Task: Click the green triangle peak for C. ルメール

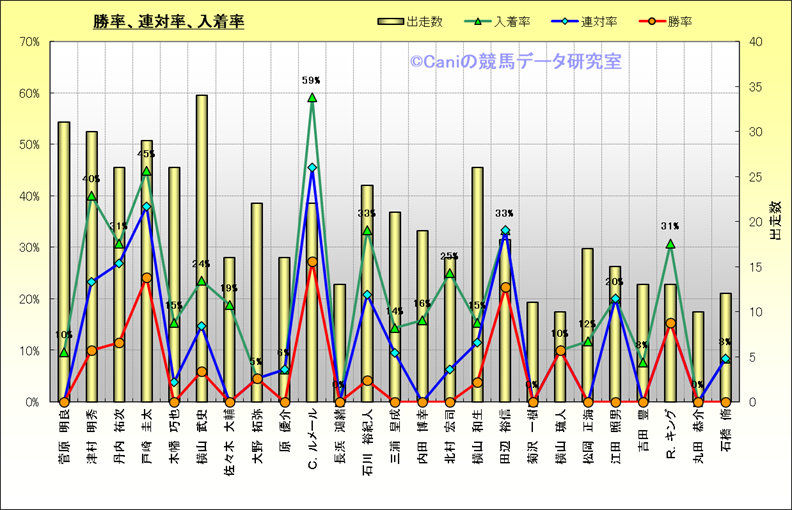Action: point(312,98)
